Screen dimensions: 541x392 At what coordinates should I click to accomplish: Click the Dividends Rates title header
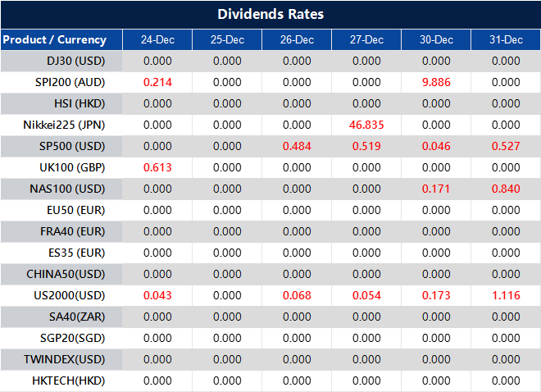270,15
